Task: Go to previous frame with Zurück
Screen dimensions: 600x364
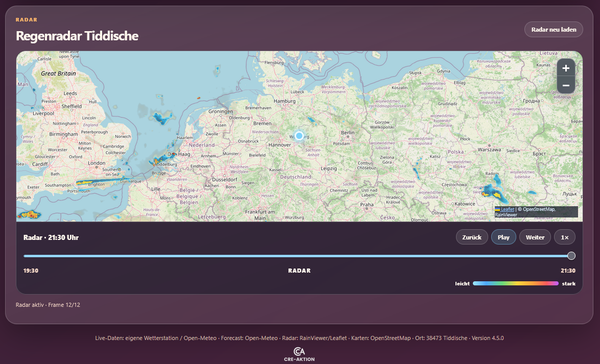Action: click(x=472, y=237)
